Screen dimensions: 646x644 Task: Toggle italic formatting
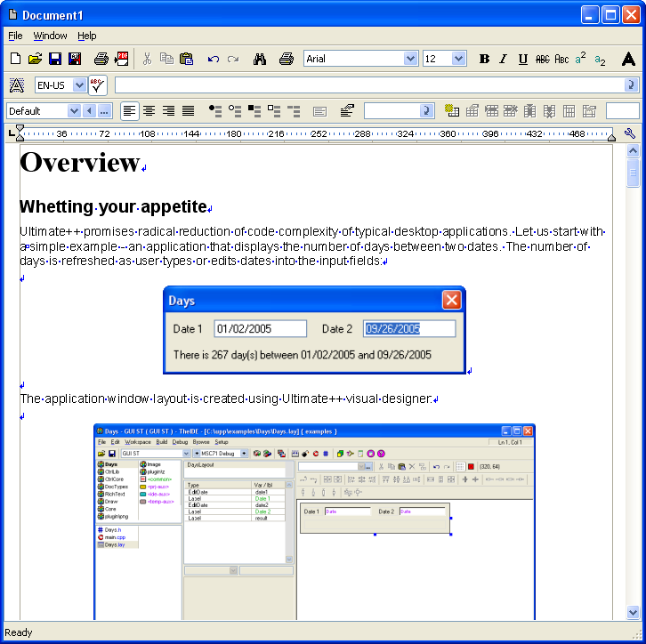pyautogui.click(x=503, y=59)
